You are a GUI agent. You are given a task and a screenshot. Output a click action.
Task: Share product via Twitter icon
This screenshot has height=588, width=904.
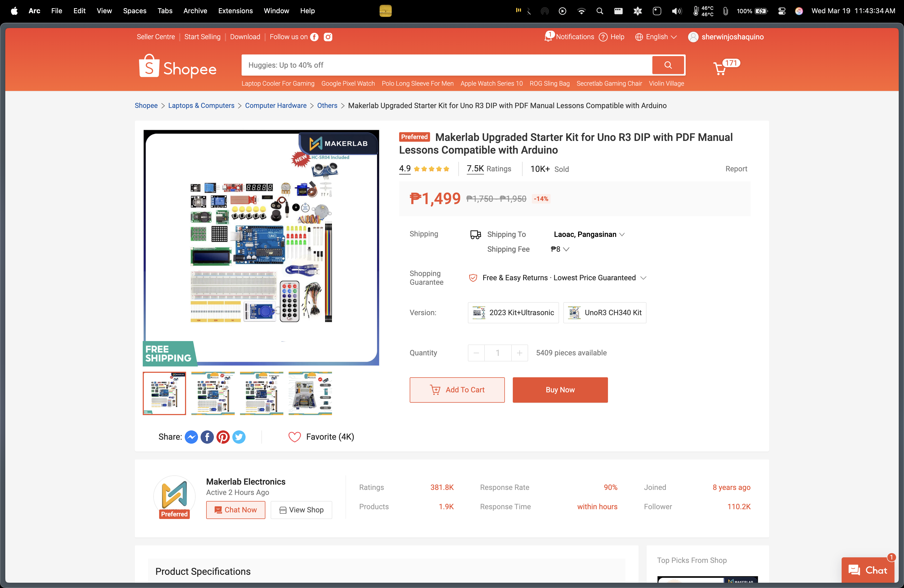click(239, 437)
